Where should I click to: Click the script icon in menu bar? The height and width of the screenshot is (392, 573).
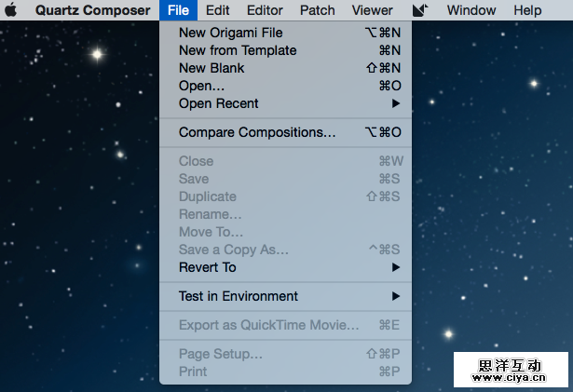[419, 10]
